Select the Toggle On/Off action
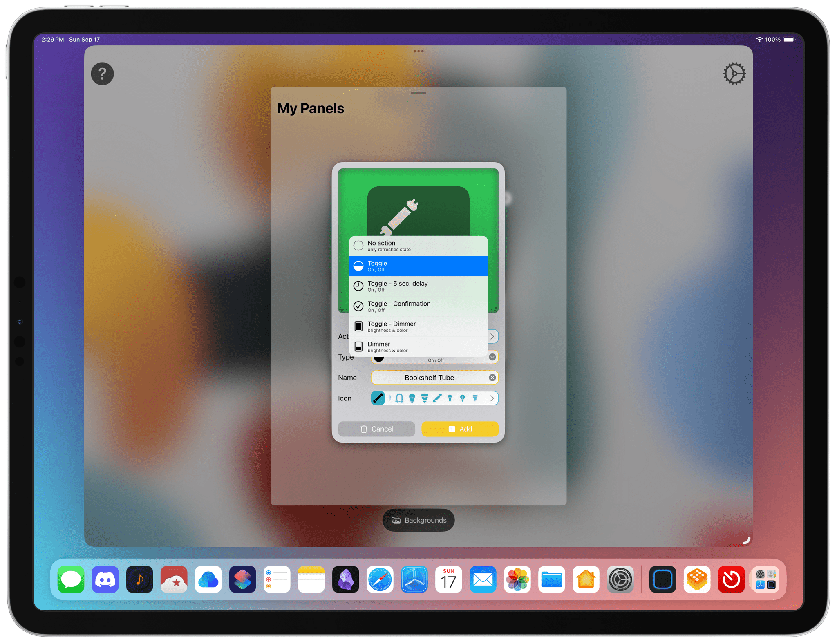The height and width of the screenshot is (644, 837). pyautogui.click(x=418, y=266)
